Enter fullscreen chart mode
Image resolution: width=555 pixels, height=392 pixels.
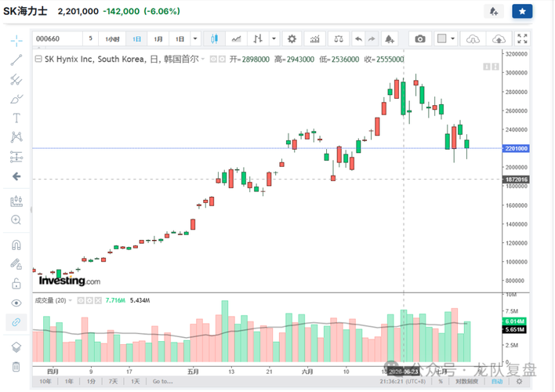pos(522,39)
